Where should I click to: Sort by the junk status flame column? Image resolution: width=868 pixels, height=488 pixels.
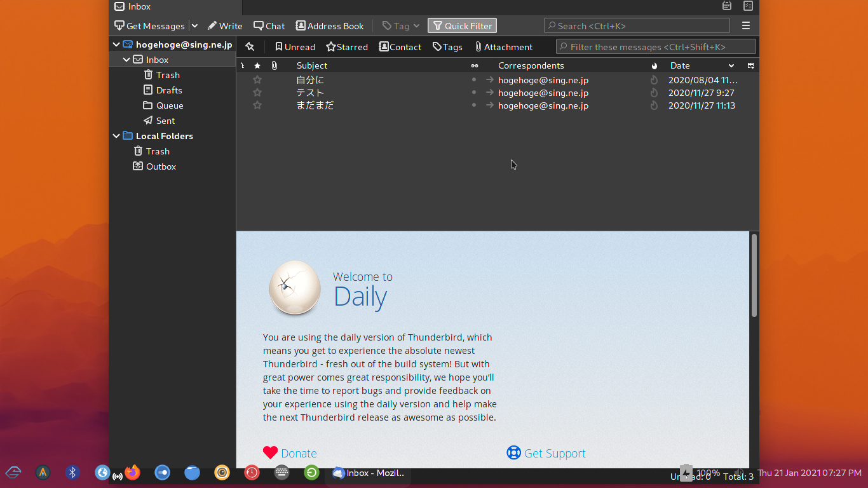(x=654, y=65)
